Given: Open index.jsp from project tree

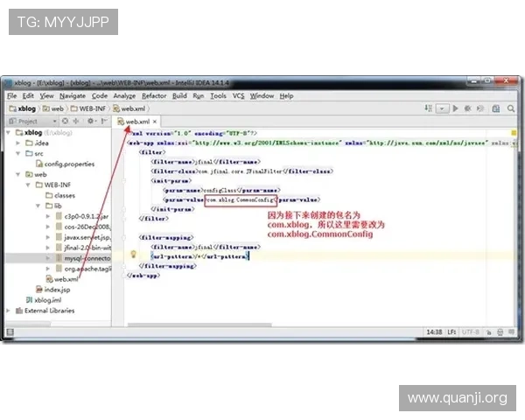Looking at the screenshot, I should coord(57,289).
